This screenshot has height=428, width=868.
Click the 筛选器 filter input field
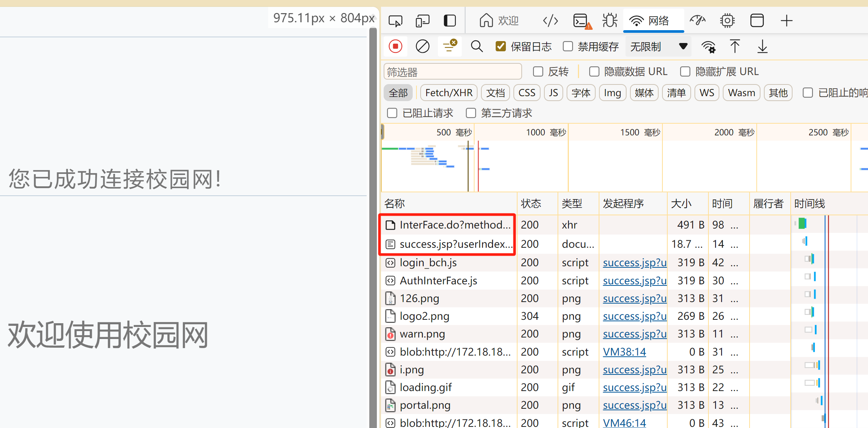[452, 72]
